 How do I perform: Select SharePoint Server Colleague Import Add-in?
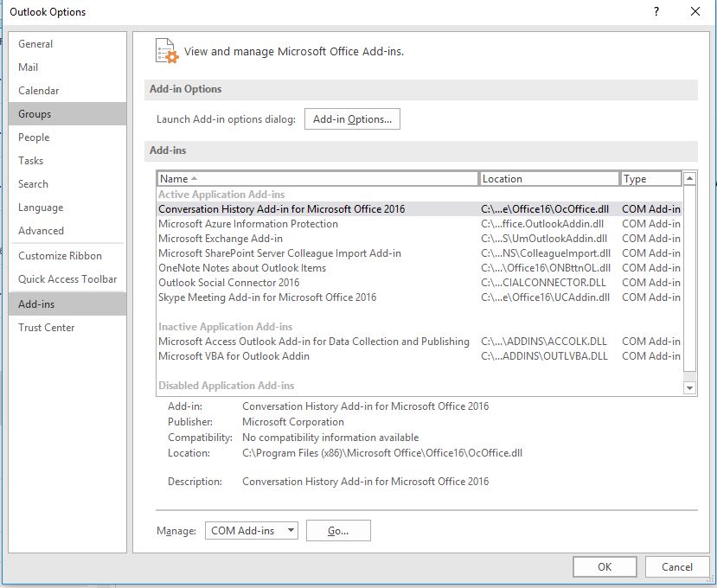click(x=419, y=252)
